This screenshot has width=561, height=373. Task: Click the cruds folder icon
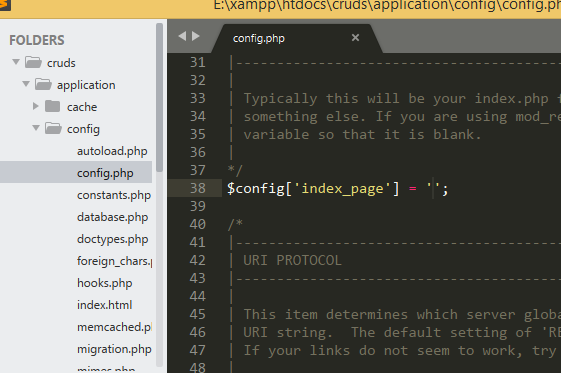click(x=33, y=63)
